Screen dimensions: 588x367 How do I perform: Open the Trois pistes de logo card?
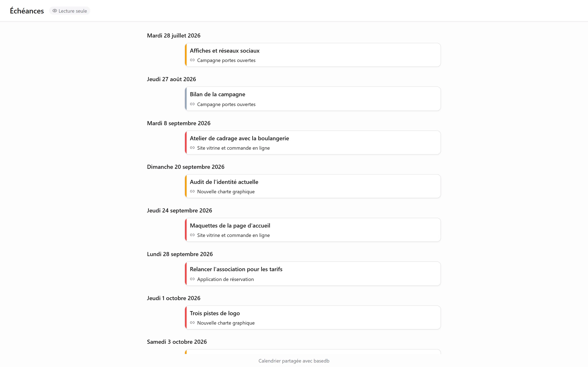313,317
